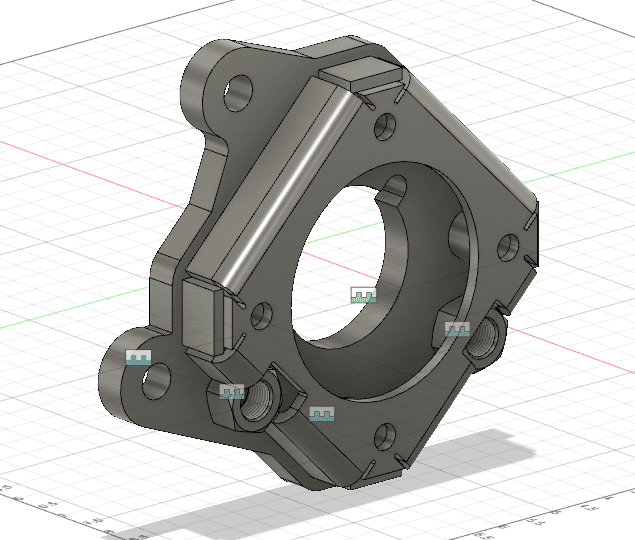This screenshot has height=540, width=635.
Task: Select the small hole at the plate's right corner
Action: click(x=507, y=246)
